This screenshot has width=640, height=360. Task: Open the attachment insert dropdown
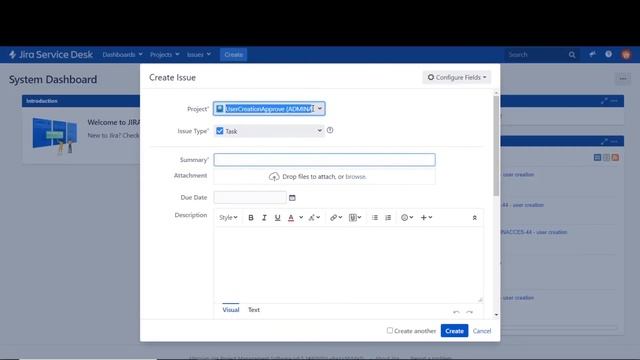coord(355,218)
